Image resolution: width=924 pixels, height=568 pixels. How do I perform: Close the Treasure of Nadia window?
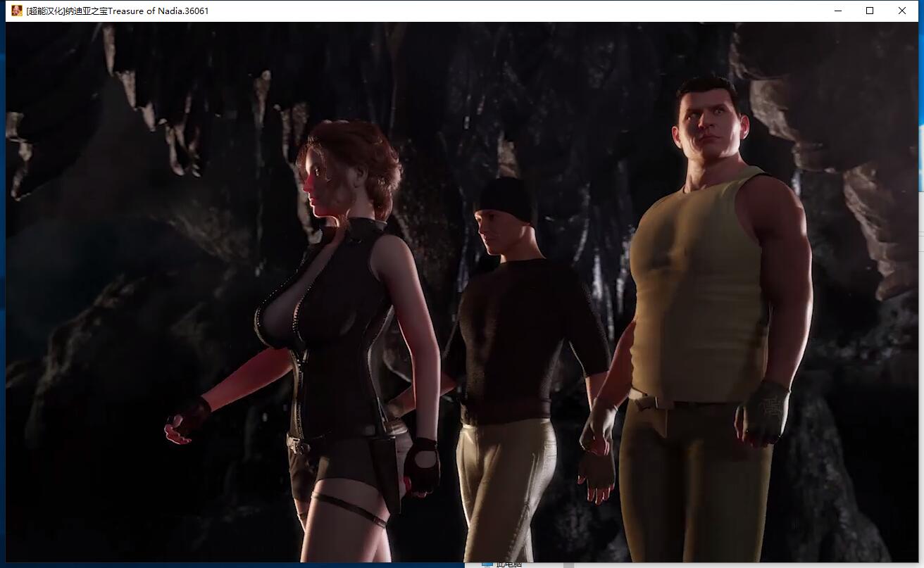902,11
